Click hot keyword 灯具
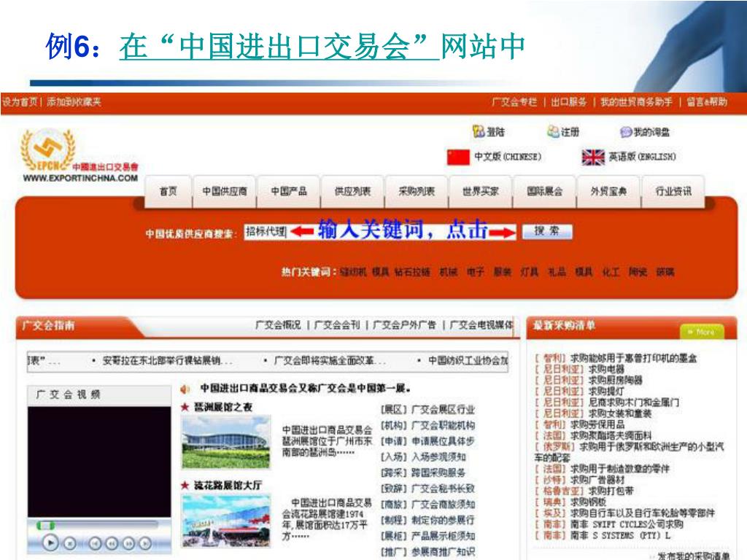The height and width of the screenshot is (560, 747). [530, 272]
